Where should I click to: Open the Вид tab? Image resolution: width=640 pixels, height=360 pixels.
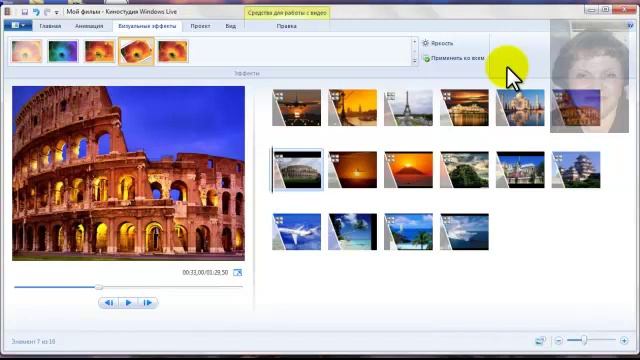click(231, 26)
